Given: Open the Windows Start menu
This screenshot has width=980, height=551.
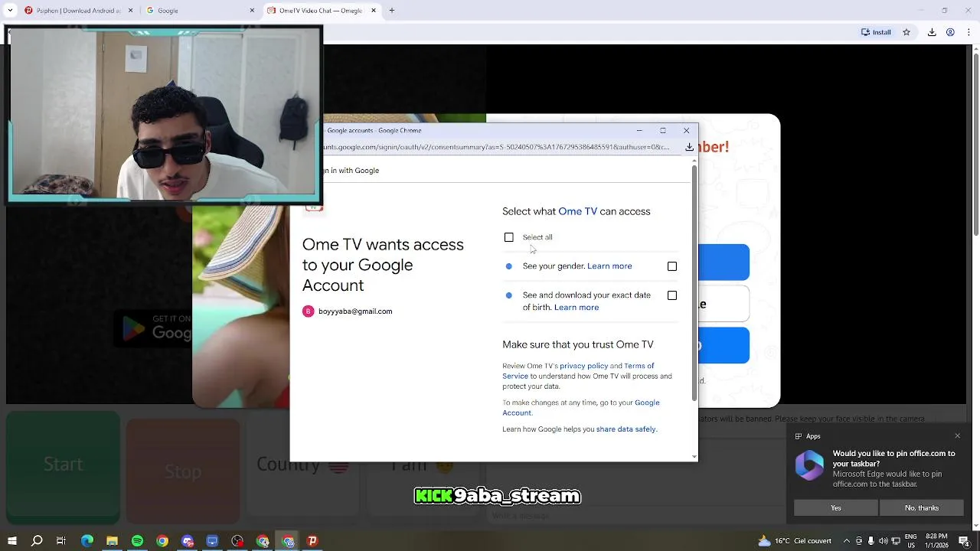Looking at the screenshot, I should (x=12, y=541).
